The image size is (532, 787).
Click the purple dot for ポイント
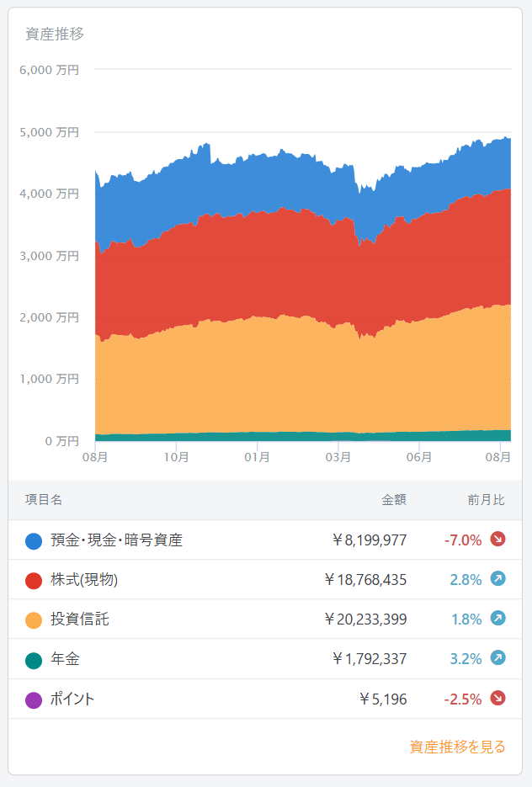coord(34,699)
